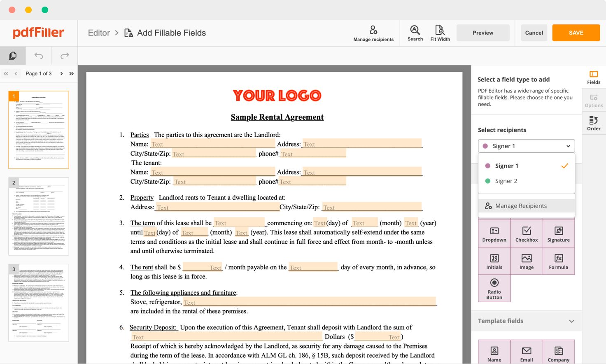The height and width of the screenshot is (364, 606).
Task: Save the fillable form
Action: pyautogui.click(x=576, y=33)
